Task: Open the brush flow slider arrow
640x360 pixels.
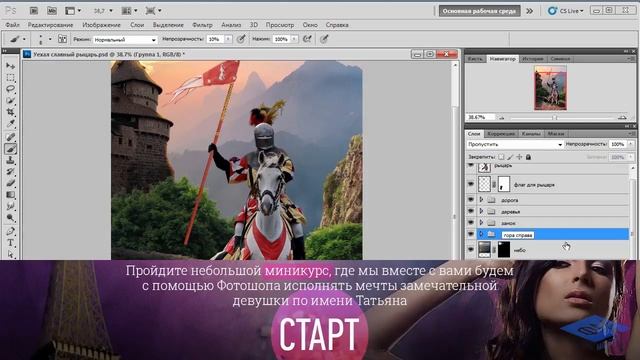Action: (x=294, y=39)
